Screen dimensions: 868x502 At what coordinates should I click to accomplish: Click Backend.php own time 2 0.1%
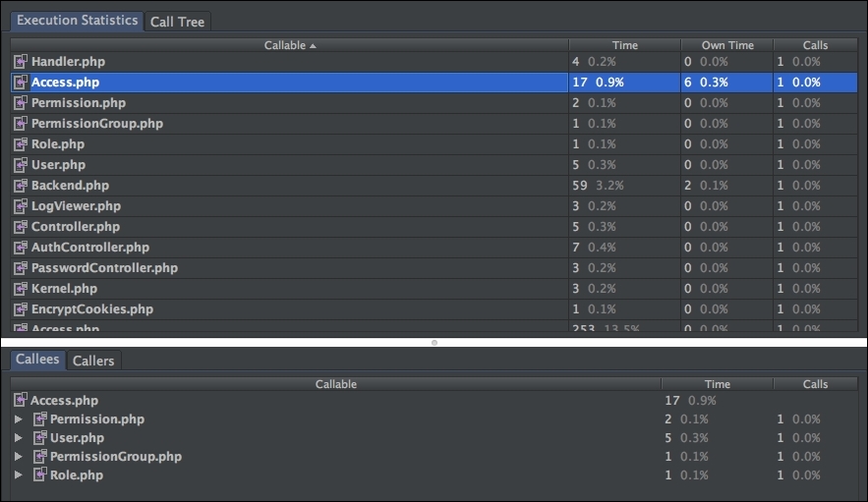707,186
